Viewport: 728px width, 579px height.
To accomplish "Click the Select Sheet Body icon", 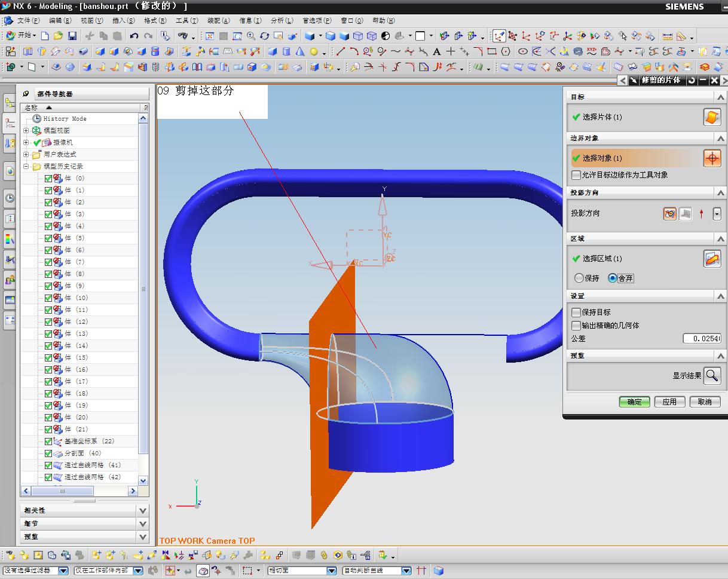I will [x=712, y=117].
